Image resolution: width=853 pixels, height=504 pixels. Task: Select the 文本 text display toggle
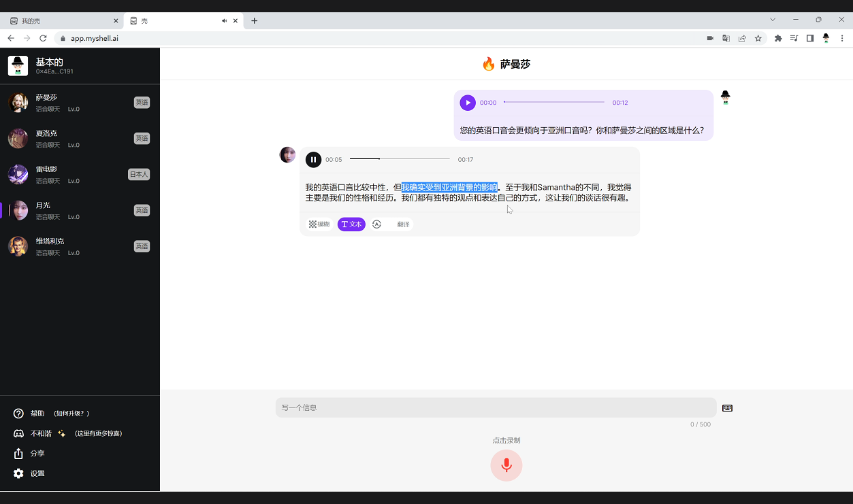pos(352,224)
